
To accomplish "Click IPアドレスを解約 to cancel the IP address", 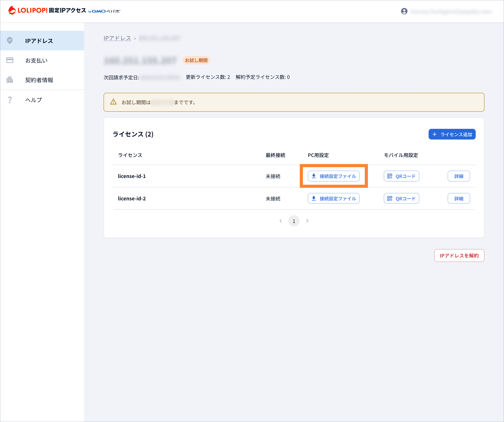I will pos(459,256).
